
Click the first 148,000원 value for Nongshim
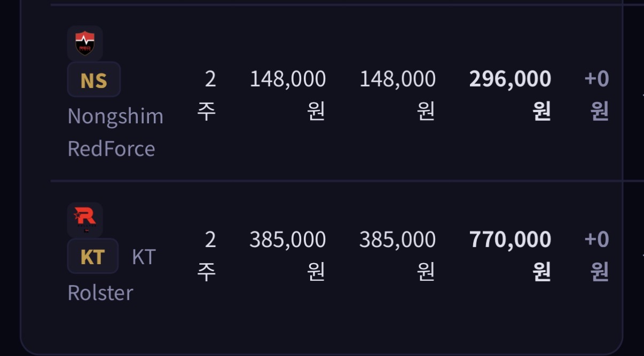[x=288, y=95]
